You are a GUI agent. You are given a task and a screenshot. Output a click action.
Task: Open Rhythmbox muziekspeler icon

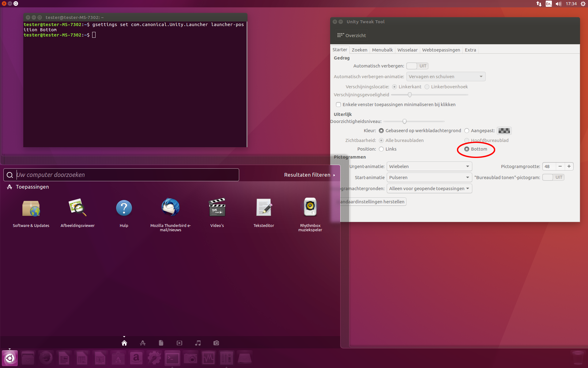(x=310, y=208)
